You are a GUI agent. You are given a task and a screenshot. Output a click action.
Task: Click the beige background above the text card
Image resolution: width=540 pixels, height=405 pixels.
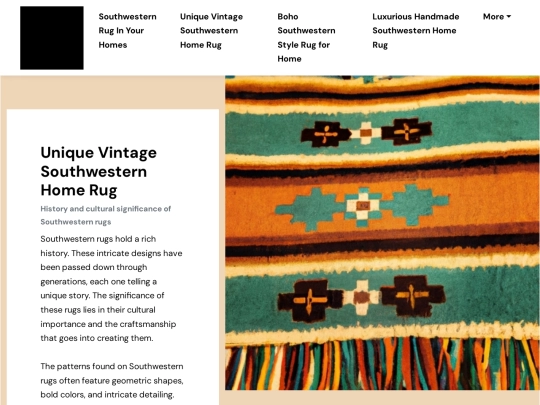[113, 92]
